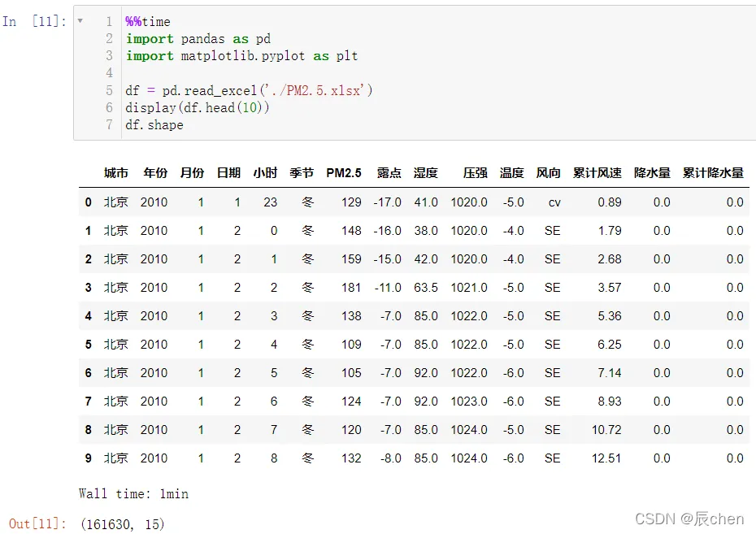This screenshot has width=756, height=534.
Task: Click the pd.read_excel code line
Action: pyautogui.click(x=249, y=90)
